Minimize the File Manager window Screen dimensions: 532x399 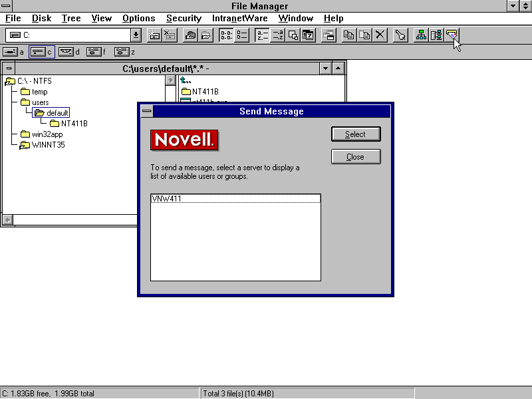513,6
